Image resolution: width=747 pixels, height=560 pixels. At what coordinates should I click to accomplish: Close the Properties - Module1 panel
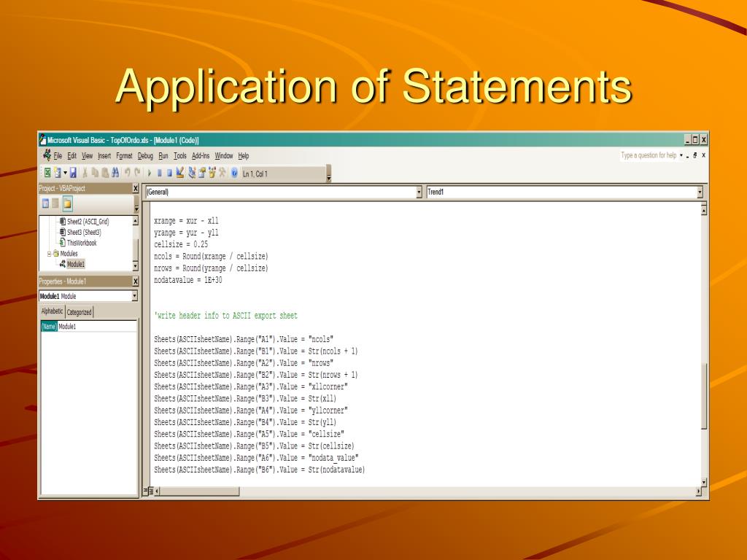click(x=135, y=281)
